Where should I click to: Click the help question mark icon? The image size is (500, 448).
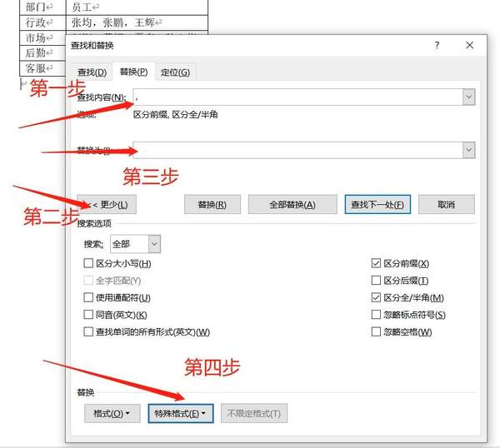click(x=437, y=46)
